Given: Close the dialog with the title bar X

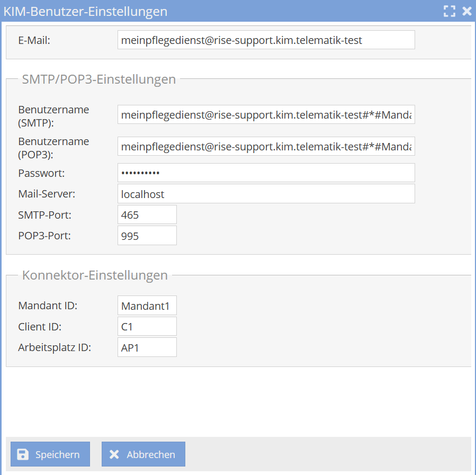Looking at the screenshot, I should pos(466,11).
